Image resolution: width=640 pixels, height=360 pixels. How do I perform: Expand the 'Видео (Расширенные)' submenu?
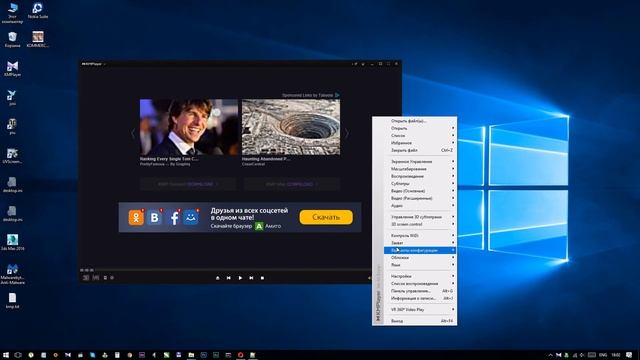pyautogui.click(x=420, y=198)
